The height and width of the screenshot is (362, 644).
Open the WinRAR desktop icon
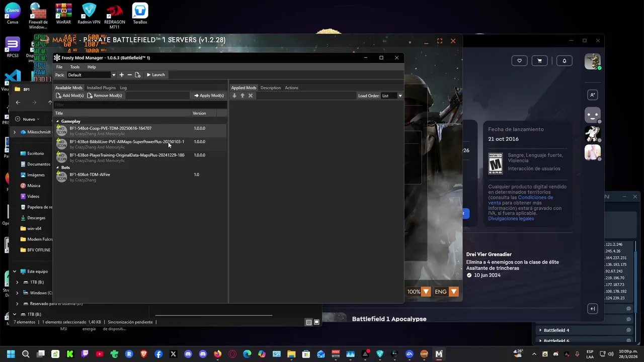[63, 14]
